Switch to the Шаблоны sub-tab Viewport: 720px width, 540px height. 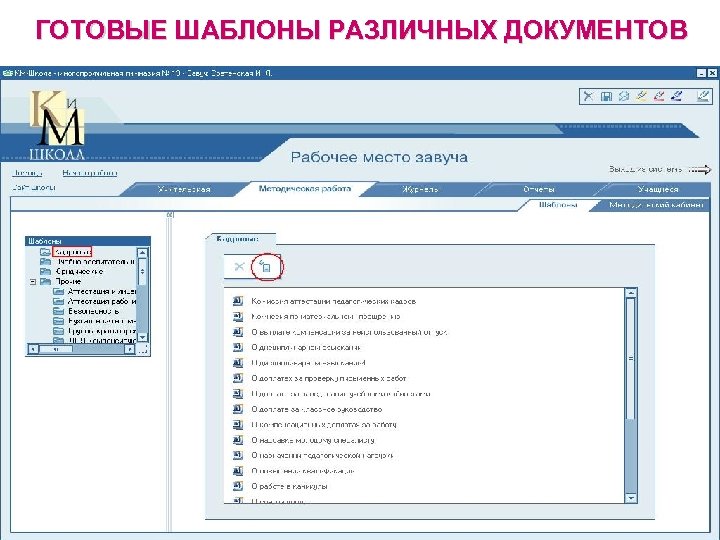pos(558,205)
